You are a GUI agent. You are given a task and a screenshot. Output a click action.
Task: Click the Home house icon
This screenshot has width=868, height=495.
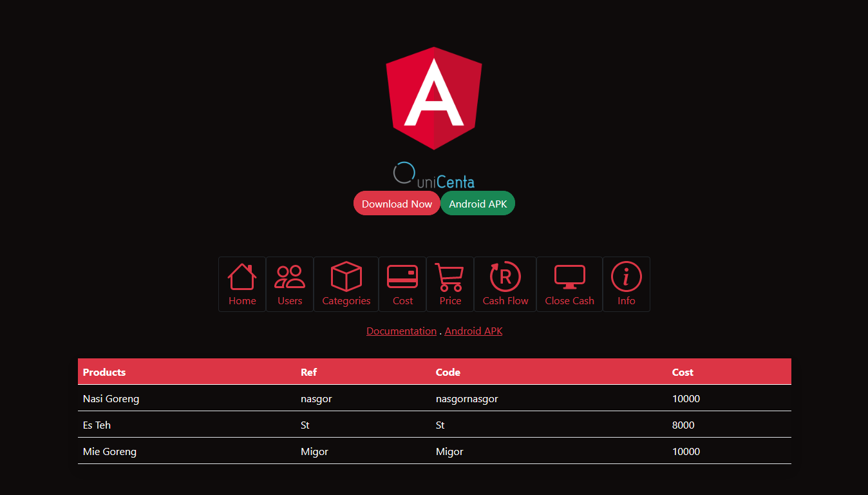[242, 277]
